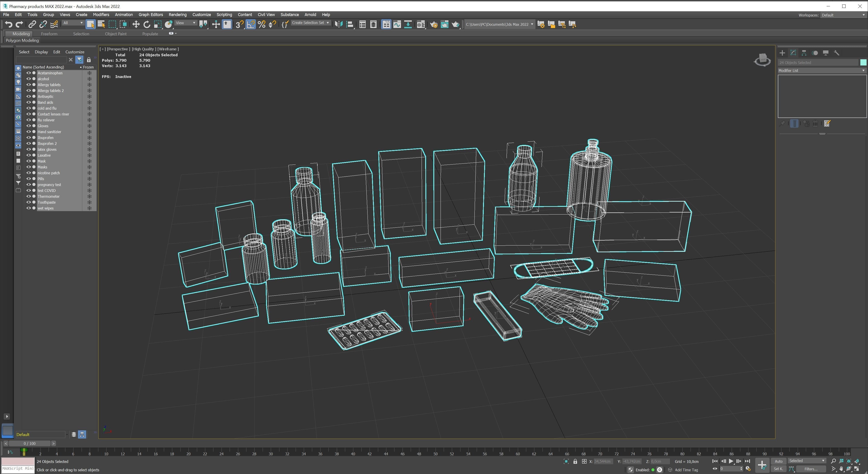Click the Set K. button
This screenshot has height=474, width=868.
778,469
